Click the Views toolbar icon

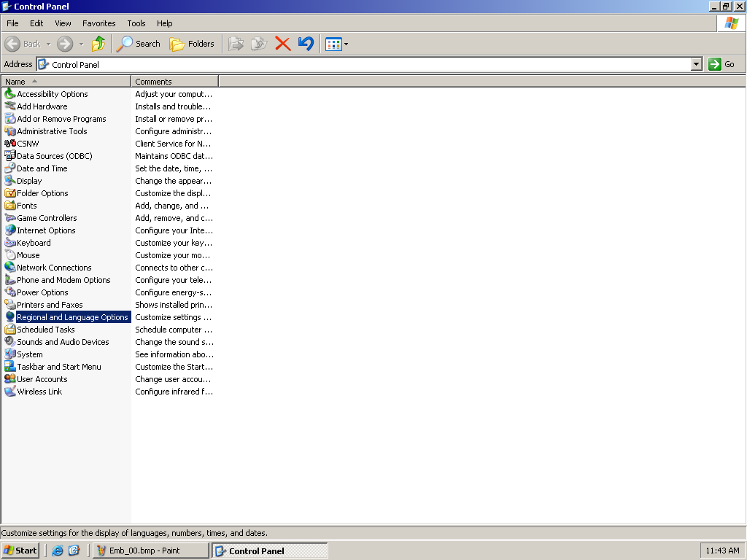pyautogui.click(x=333, y=44)
